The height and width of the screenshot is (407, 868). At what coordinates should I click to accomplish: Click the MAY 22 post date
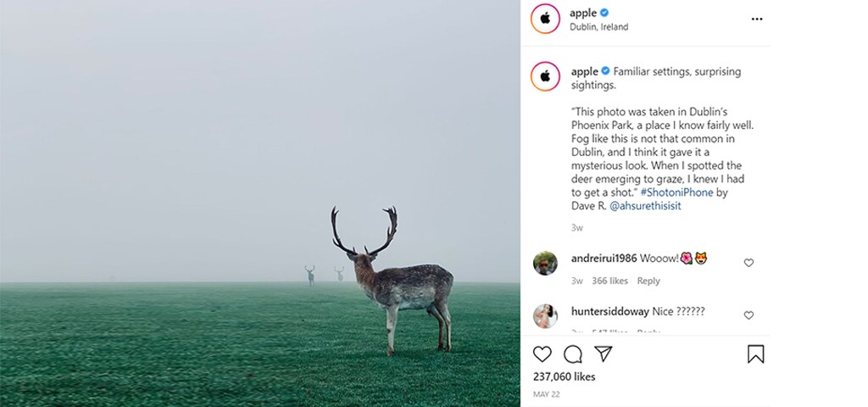(545, 395)
